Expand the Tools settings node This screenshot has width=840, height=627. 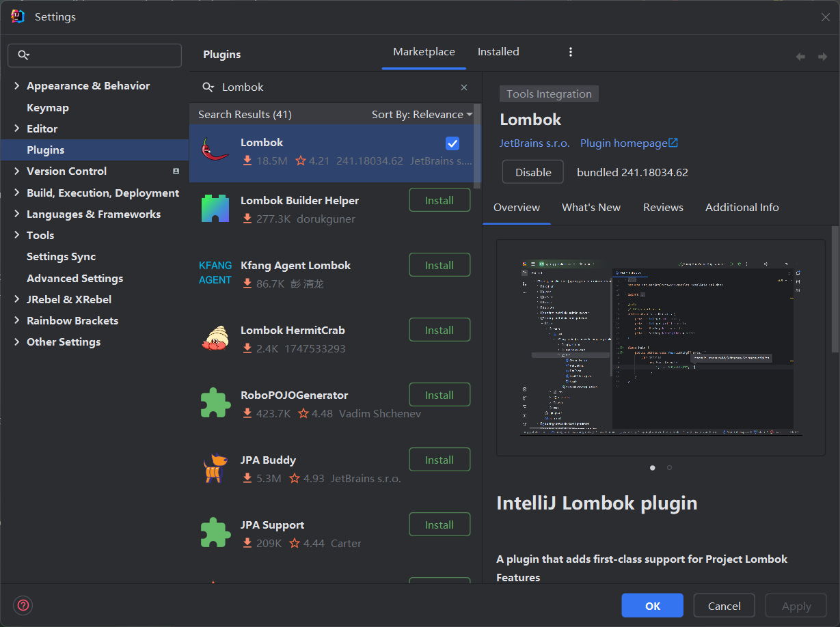click(x=17, y=235)
